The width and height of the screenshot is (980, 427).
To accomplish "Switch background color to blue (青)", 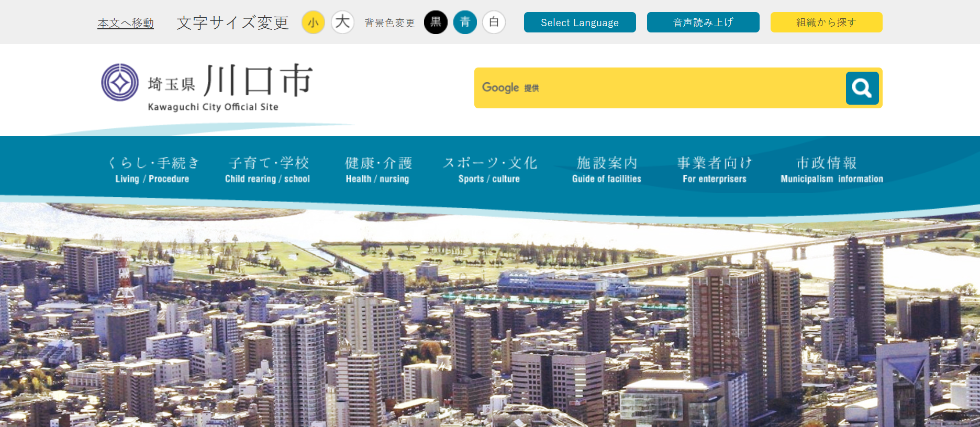I will pos(465,23).
